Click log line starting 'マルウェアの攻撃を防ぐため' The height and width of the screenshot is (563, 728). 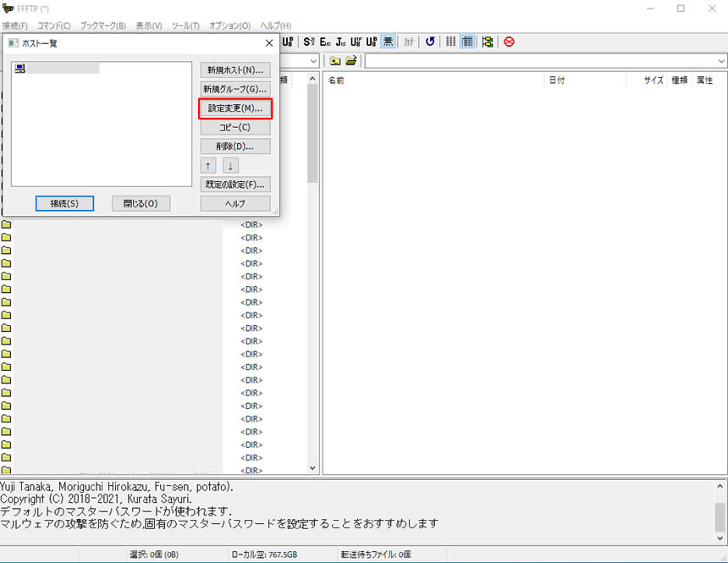(219, 524)
